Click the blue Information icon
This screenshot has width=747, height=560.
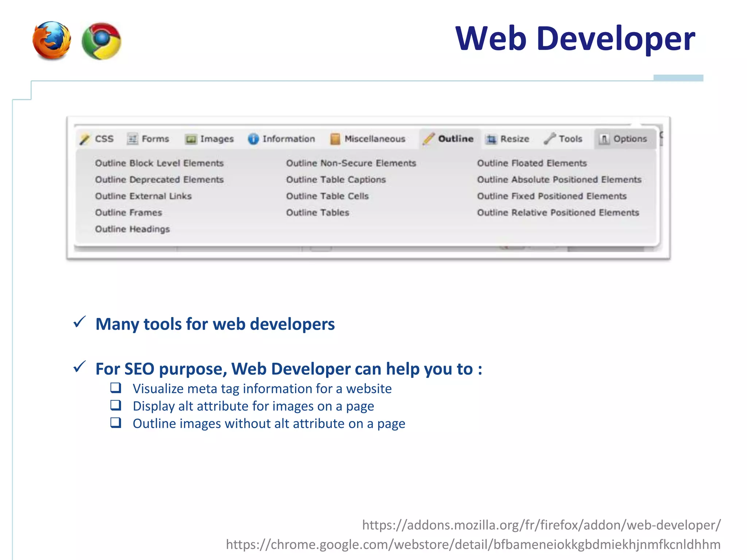pyautogui.click(x=253, y=139)
